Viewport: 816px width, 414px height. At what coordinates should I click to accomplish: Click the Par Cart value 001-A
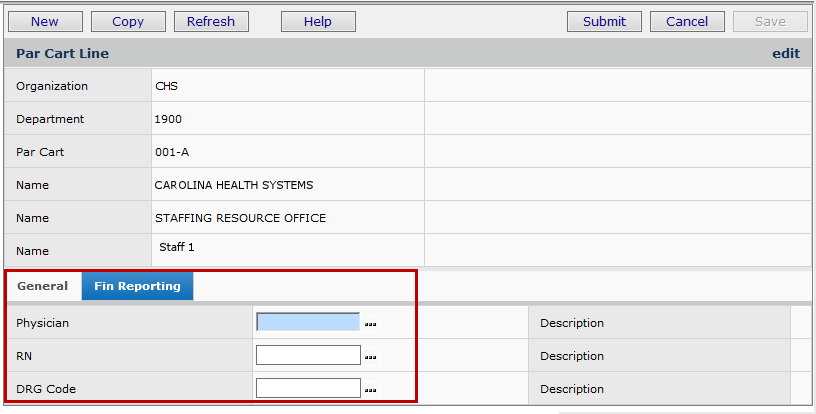coord(171,152)
